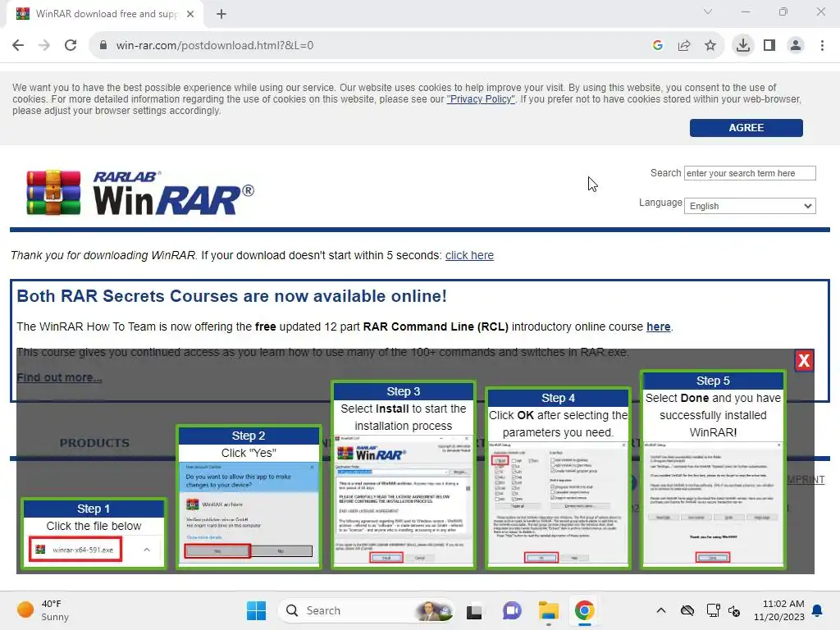
Task: Close the install steps overlay
Action: pos(804,361)
